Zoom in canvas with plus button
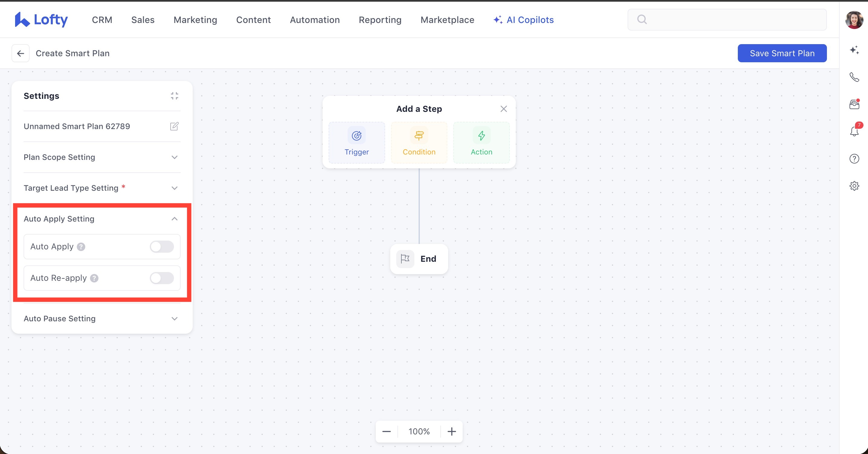 pyautogui.click(x=452, y=431)
